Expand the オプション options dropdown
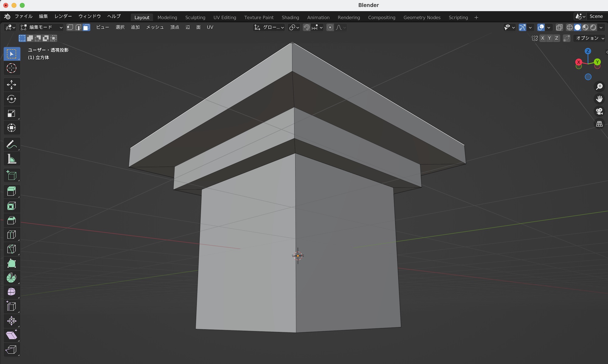 [x=589, y=38]
